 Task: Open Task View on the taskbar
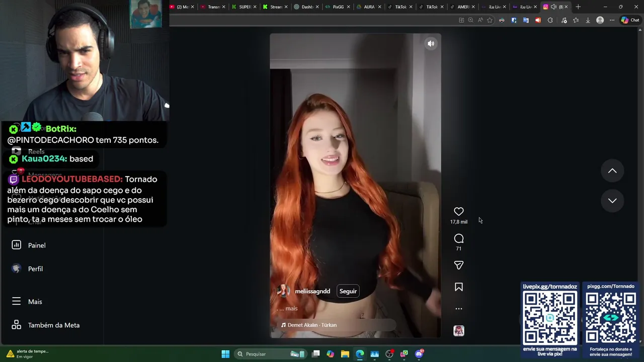click(315, 354)
